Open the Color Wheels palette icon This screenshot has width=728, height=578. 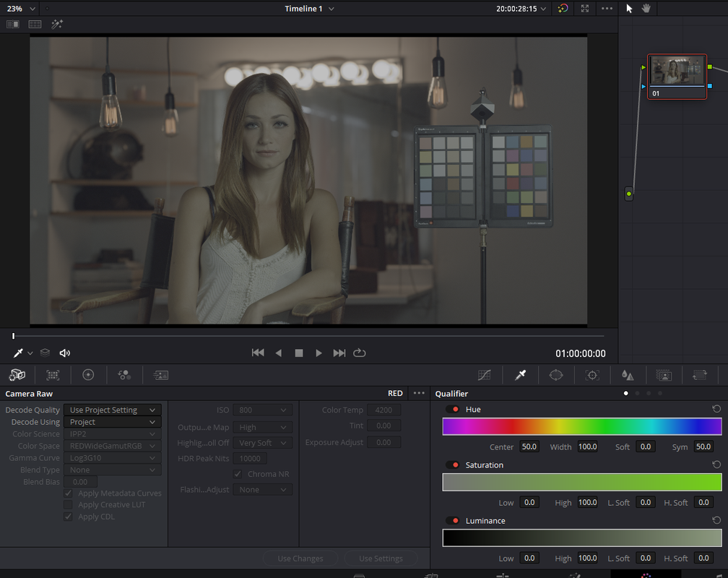(88, 375)
